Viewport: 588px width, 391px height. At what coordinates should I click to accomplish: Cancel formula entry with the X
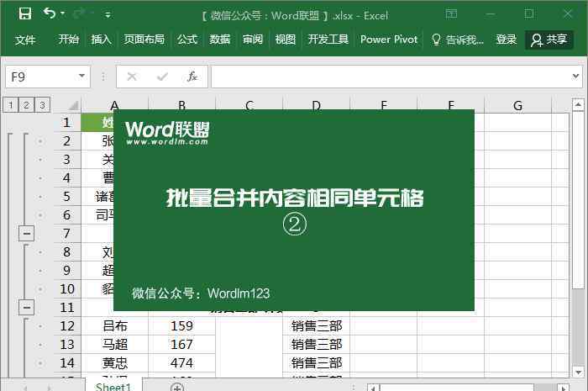(132, 77)
